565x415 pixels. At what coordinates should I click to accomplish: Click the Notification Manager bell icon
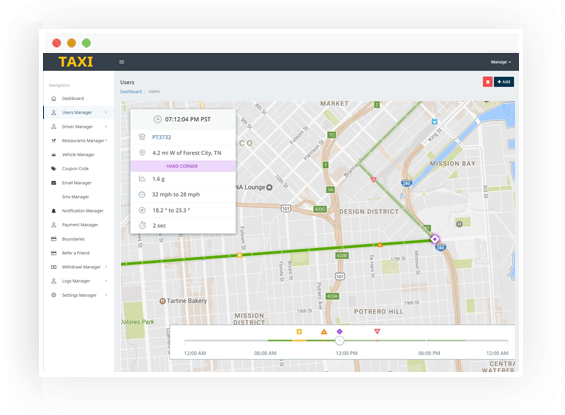click(54, 211)
